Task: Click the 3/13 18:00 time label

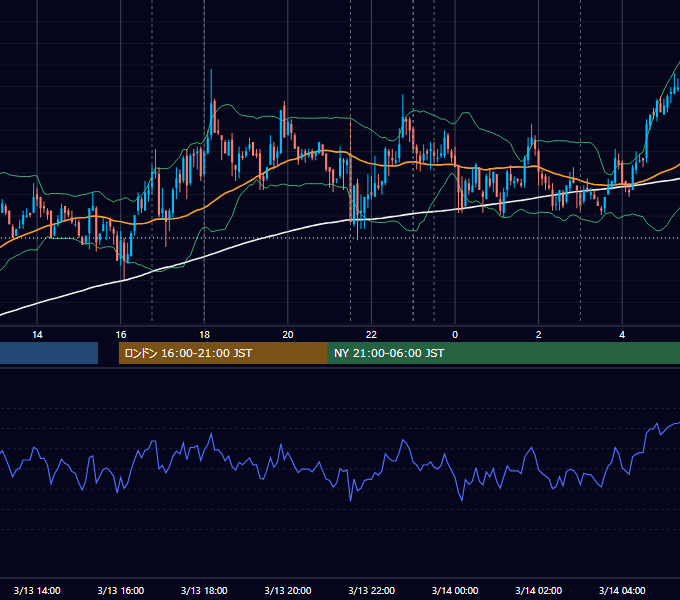Action: (x=204, y=590)
